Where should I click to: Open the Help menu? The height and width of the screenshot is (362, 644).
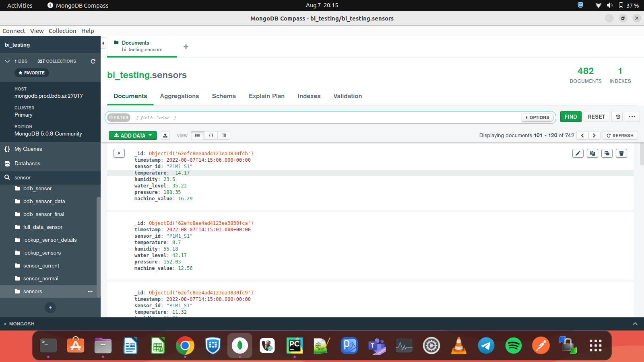(87, 31)
